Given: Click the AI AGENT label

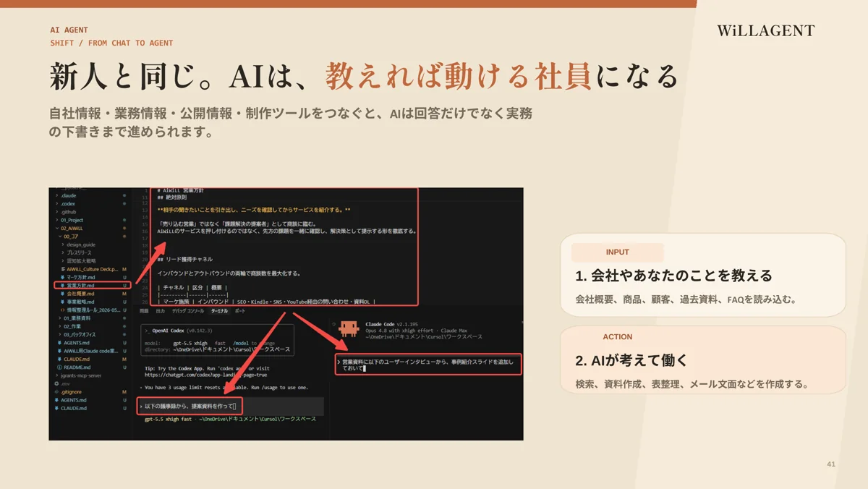Looking at the screenshot, I should pyautogui.click(x=69, y=30).
